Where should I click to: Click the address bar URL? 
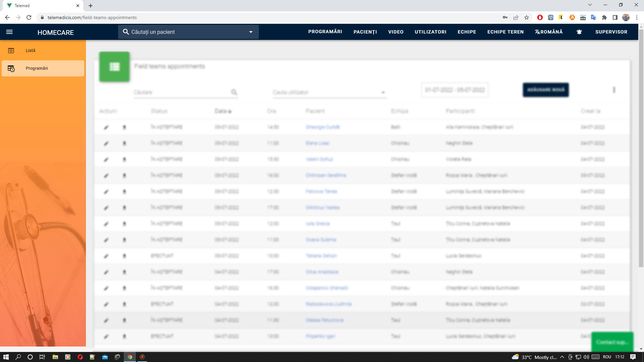[x=92, y=17]
